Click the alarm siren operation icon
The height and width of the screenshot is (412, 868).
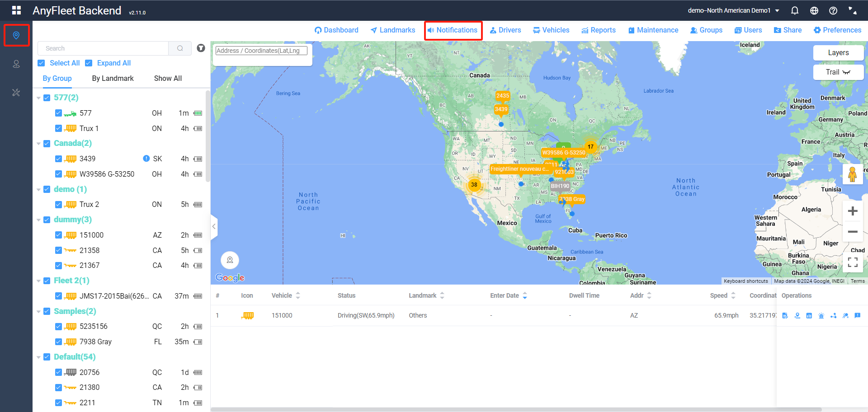coord(821,315)
